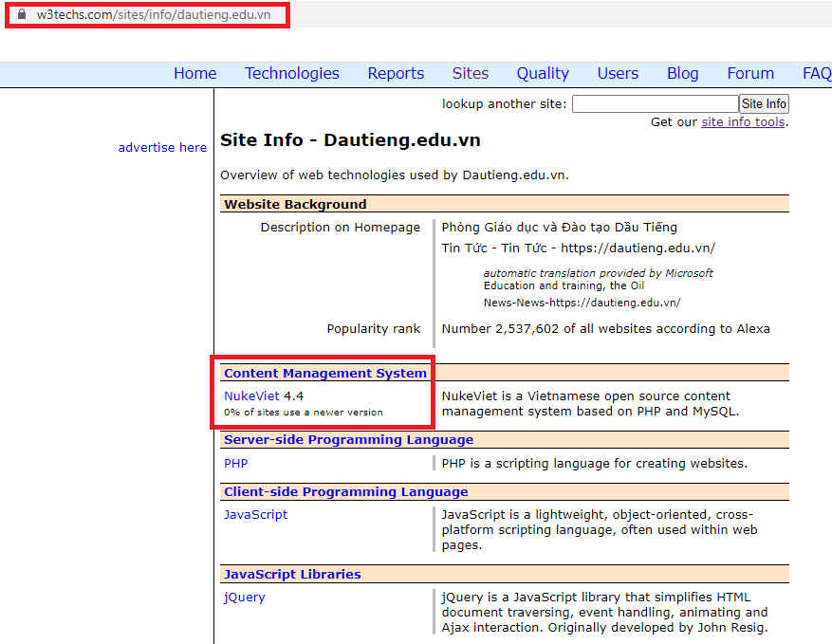Open the JavaScript Libraries heading link
832x644 pixels.
tap(292, 574)
